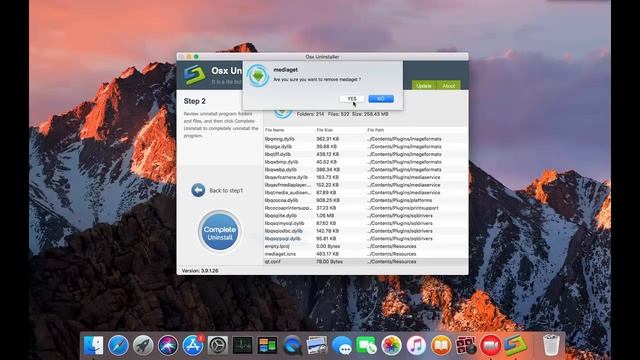Open FaceTime from the Dock
Screen dimensions: 640x360
(x=367, y=345)
